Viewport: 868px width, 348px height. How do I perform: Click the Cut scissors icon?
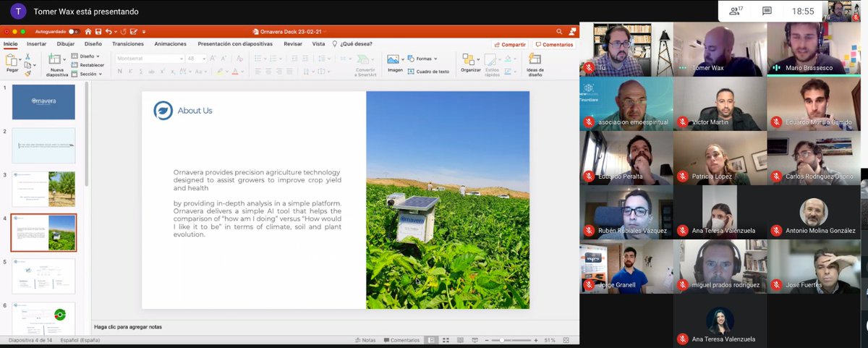[28, 56]
